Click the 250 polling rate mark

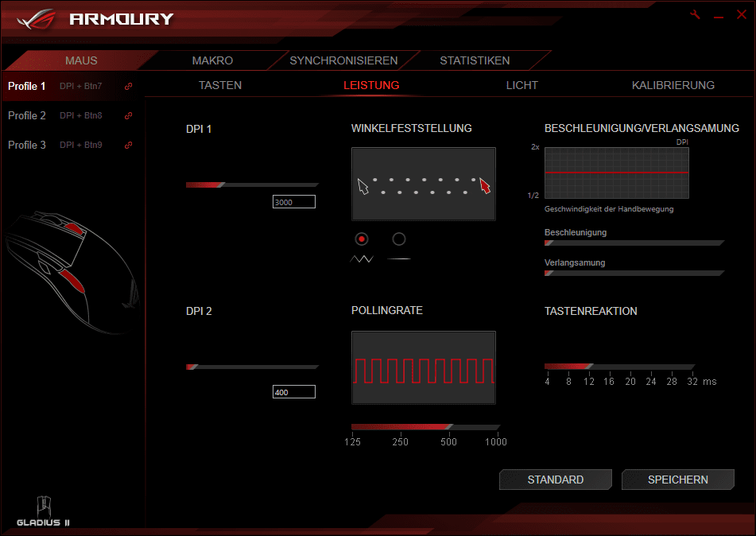pos(400,442)
